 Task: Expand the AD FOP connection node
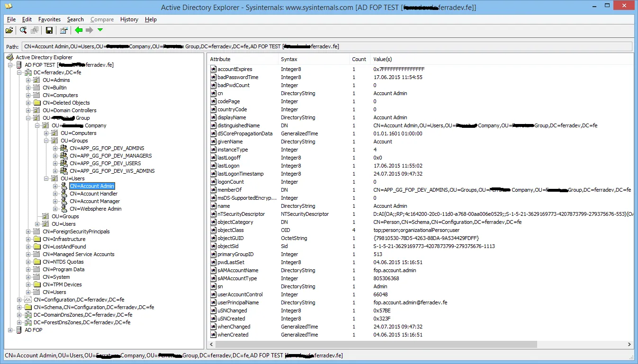click(10, 330)
